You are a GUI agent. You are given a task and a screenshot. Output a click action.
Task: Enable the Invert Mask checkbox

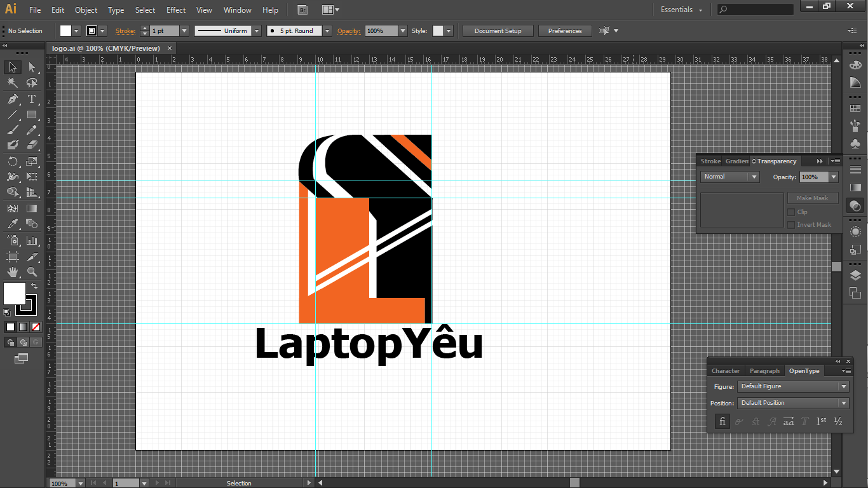(791, 225)
